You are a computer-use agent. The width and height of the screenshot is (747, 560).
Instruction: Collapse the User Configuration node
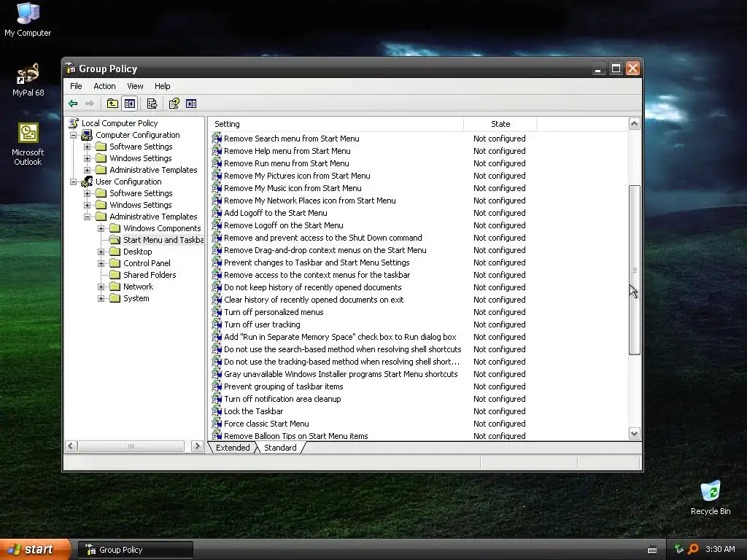(74, 182)
